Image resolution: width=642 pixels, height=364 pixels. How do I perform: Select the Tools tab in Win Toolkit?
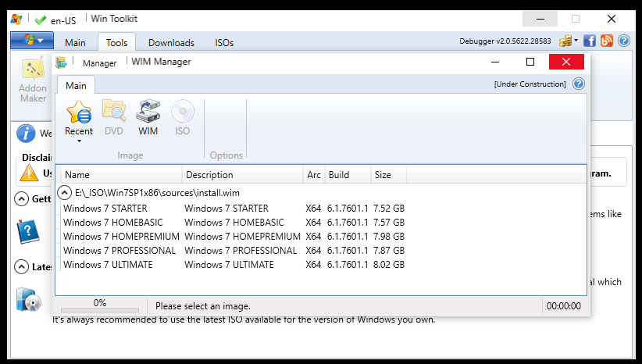click(116, 43)
